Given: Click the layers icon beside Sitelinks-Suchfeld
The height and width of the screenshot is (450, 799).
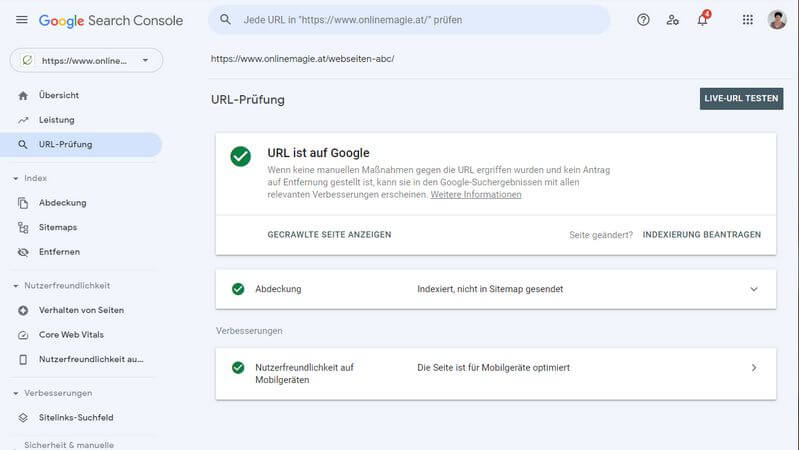Looking at the screenshot, I should [x=23, y=418].
